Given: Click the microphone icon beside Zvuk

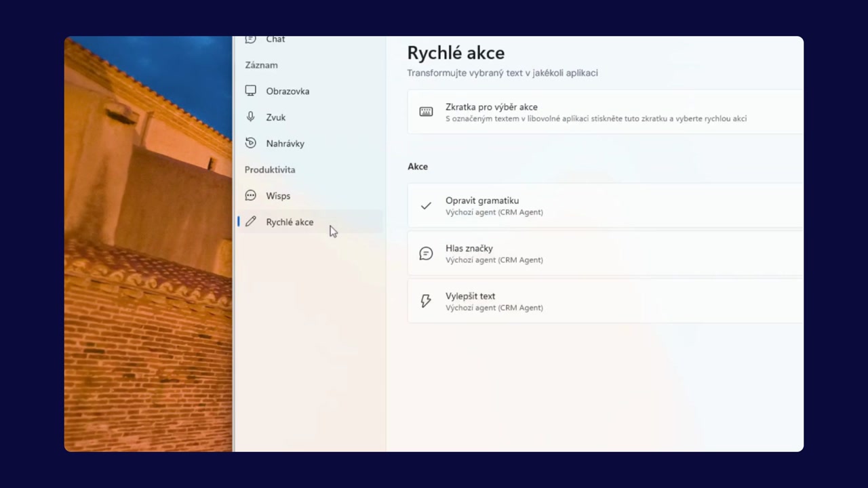Looking at the screenshot, I should click(251, 117).
